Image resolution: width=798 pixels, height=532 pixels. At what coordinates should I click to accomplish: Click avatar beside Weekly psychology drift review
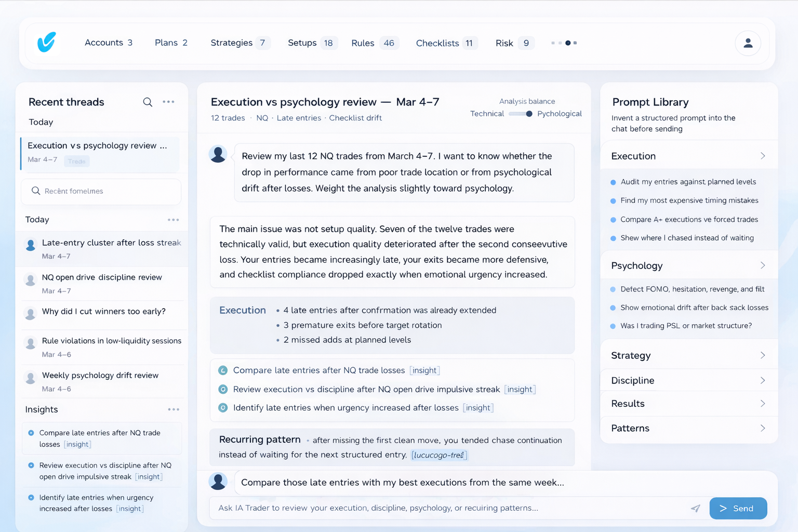pyautogui.click(x=31, y=378)
